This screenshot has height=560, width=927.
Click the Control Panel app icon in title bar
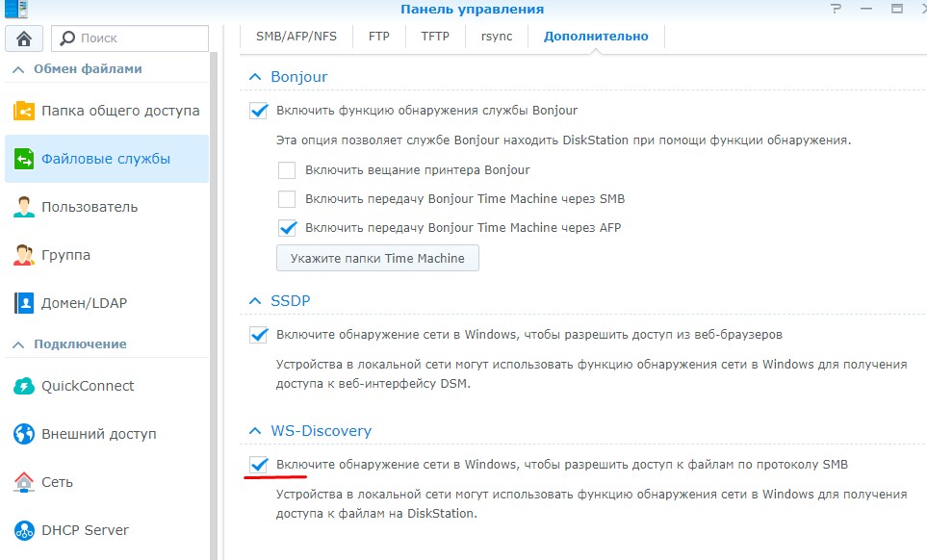click(x=16, y=9)
